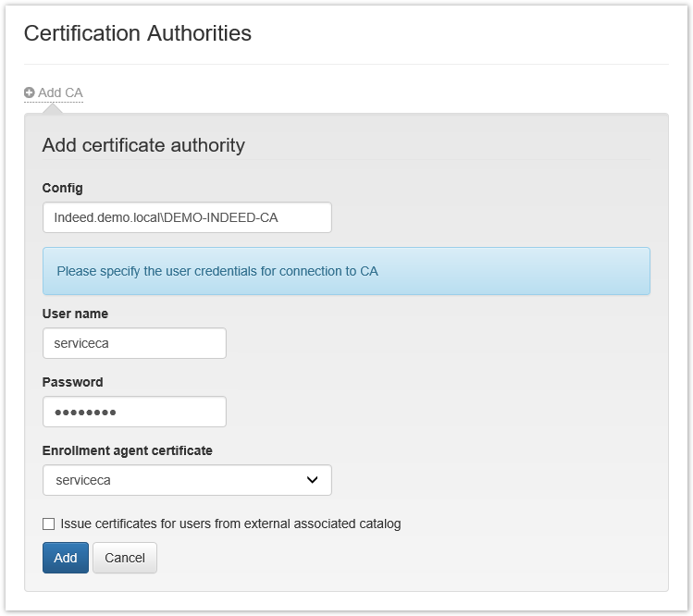Expand dropdown using the chevron arrow
This screenshot has height=616, width=693.
(x=312, y=480)
